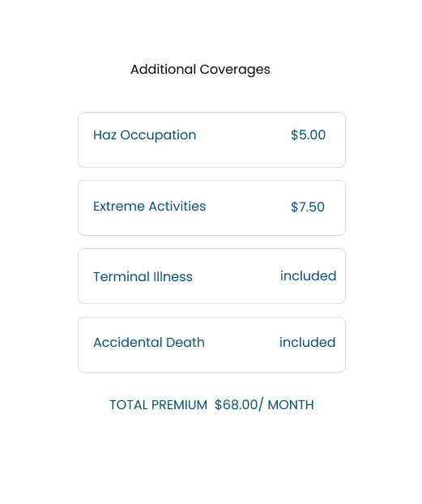This screenshot has width=422, height=504.
Task: Click 'included' beside Accidental Death
Action: pos(307,342)
